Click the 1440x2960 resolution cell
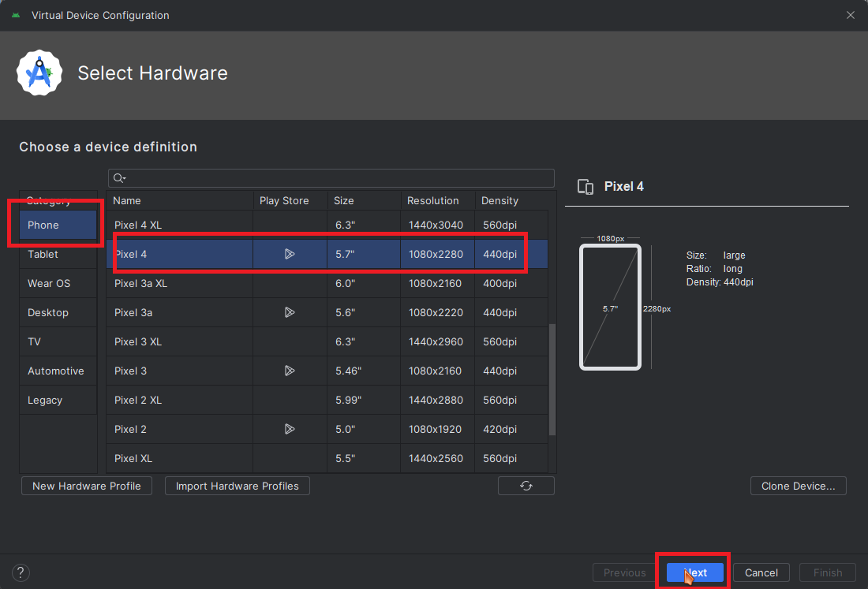Image resolution: width=868 pixels, height=589 pixels. [x=436, y=341]
